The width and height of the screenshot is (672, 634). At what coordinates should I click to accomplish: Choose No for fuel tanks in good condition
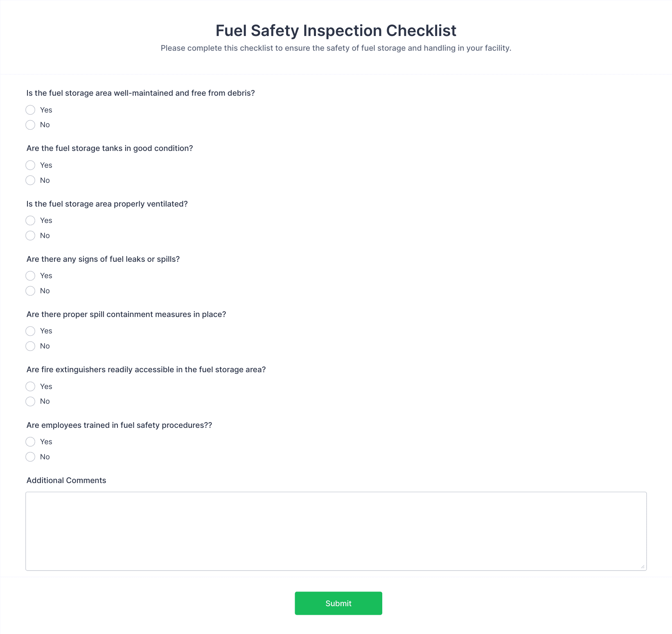(x=30, y=180)
